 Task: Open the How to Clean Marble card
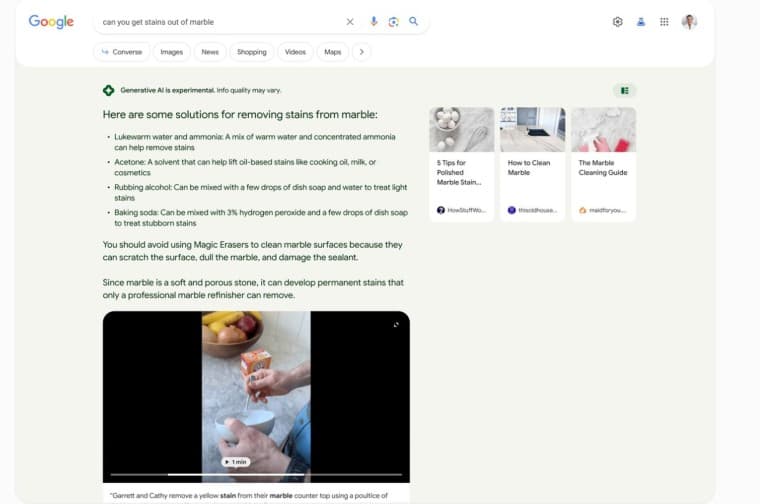(532, 164)
